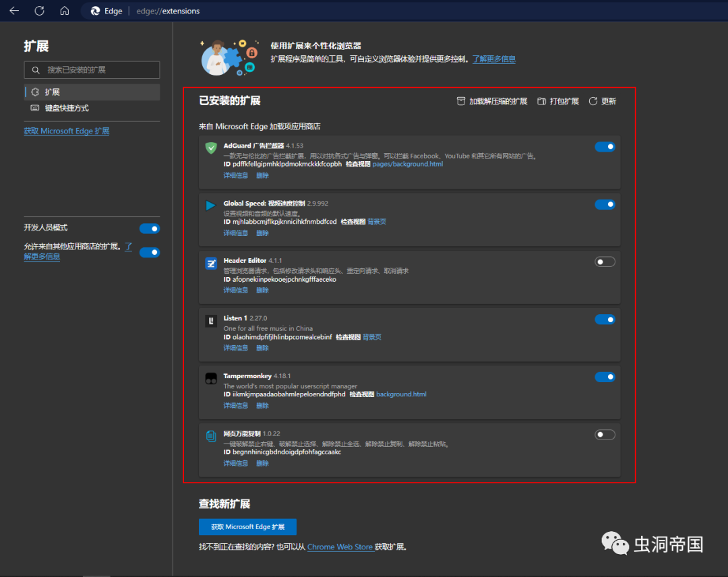Open the browser home page icon
This screenshot has width=728, height=577.
pos(65,11)
